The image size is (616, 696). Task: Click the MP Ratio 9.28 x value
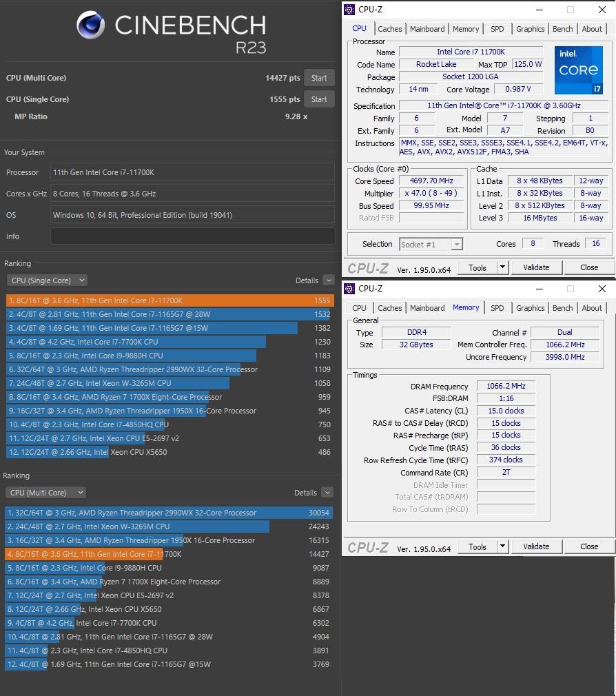coord(296,116)
